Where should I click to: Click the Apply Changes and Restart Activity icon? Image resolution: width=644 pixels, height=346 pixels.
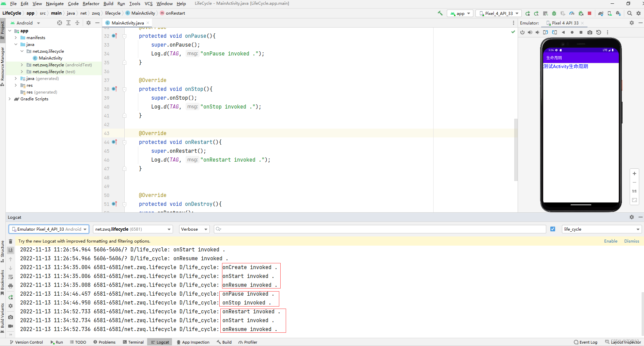pos(536,13)
